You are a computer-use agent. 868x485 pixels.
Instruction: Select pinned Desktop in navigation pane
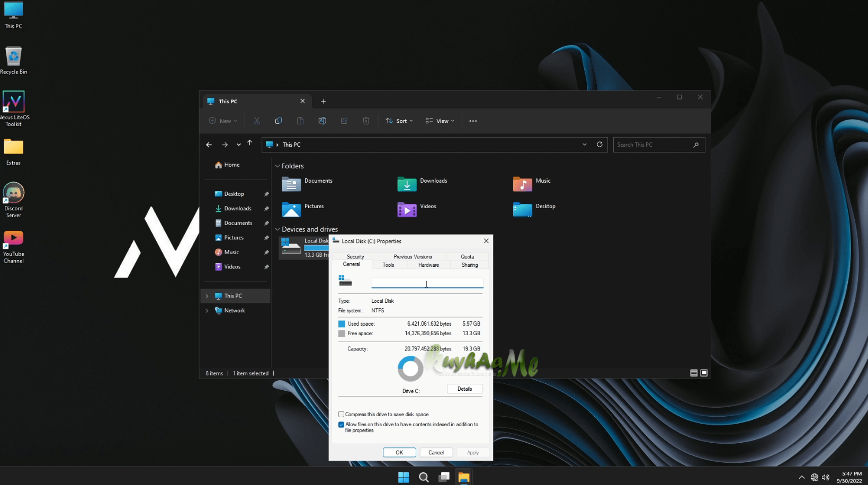coord(229,194)
